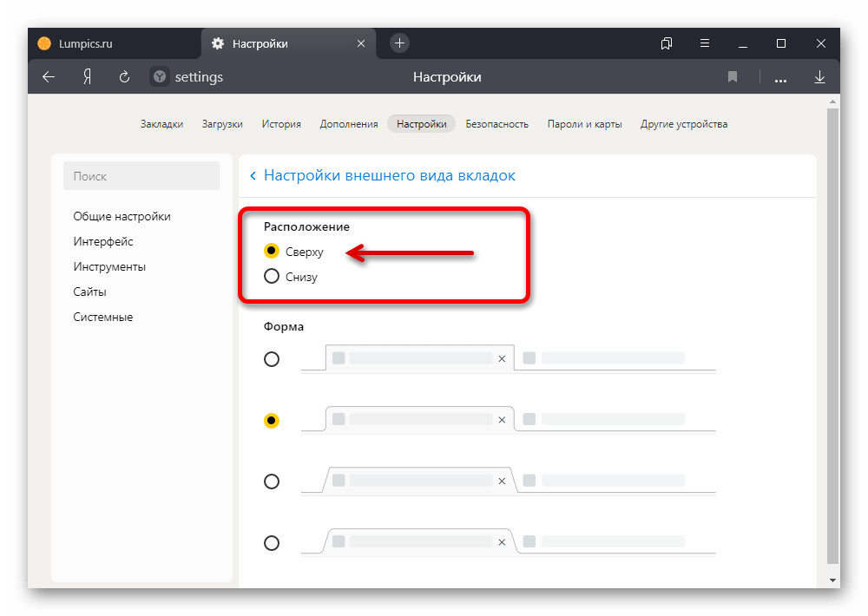This screenshot has width=868, height=616.
Task: Choose the trapezoid third tab shape
Action: click(x=272, y=482)
